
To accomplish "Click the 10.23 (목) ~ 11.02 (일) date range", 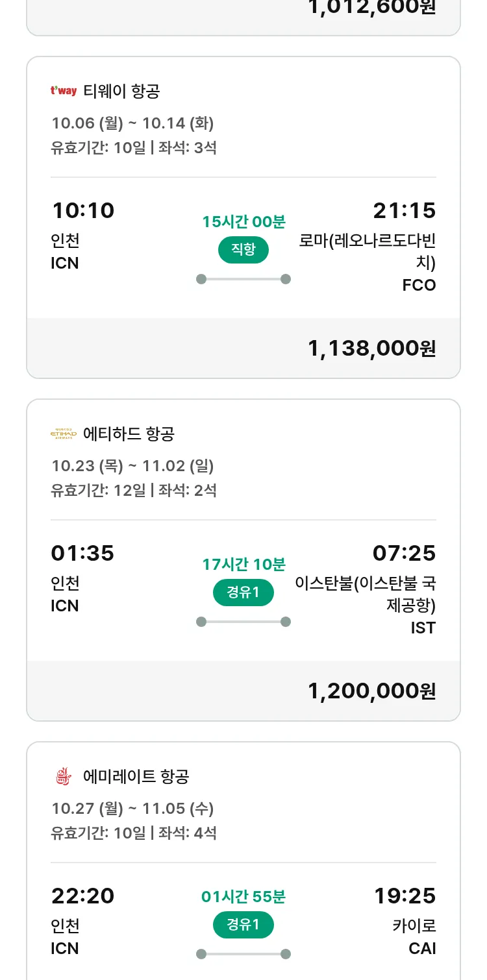I will [x=132, y=466].
